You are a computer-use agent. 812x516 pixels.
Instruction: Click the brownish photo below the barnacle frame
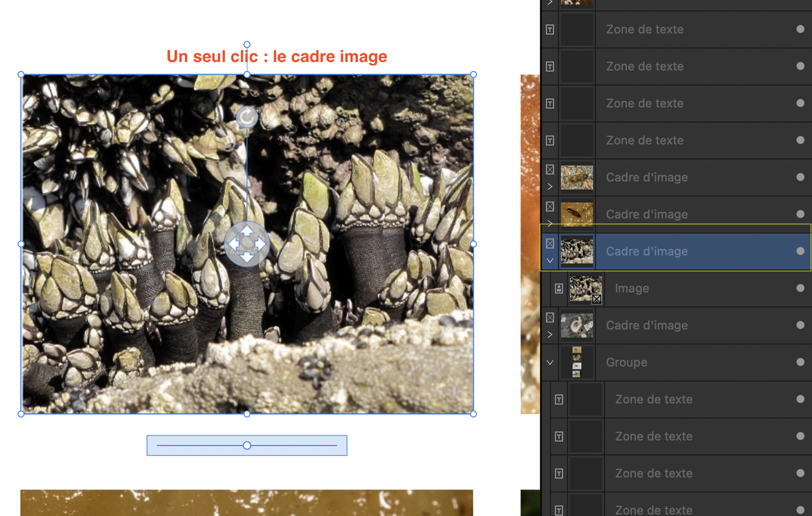pyautogui.click(x=247, y=503)
